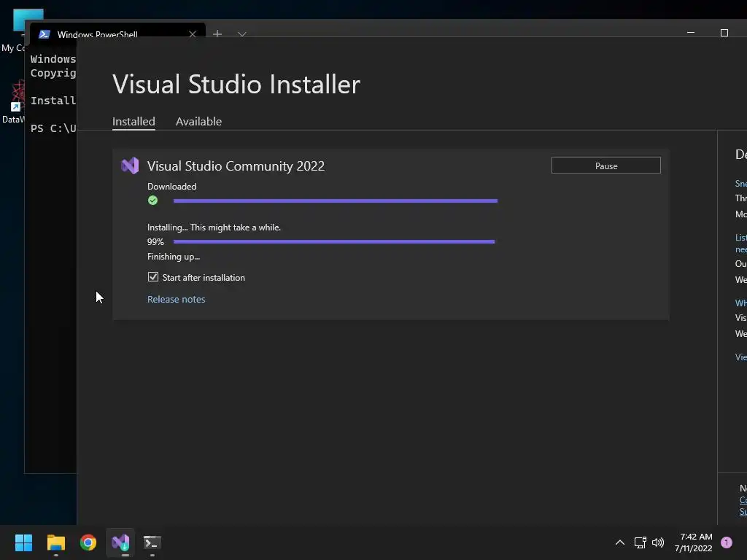Viewport: 747px width, 560px height.
Task: Add a new tab in Windows Terminal
Action: pos(217,34)
